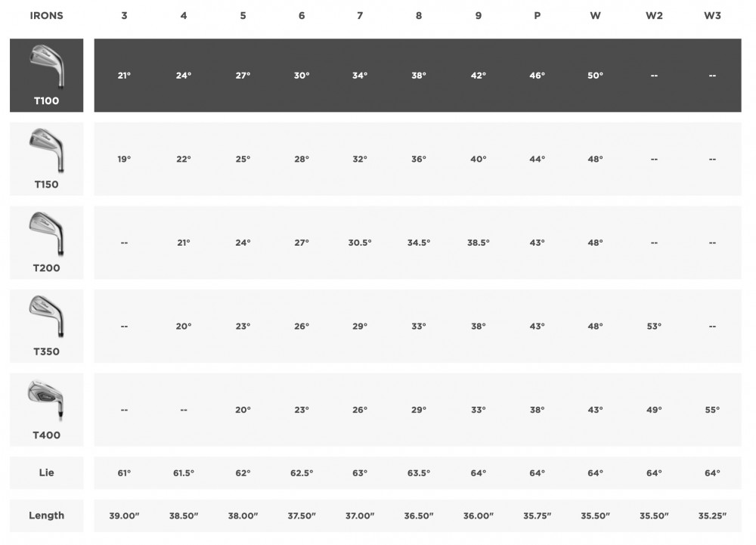The image size is (756, 545).
Task: Click the Lie row label
Action: [46, 472]
